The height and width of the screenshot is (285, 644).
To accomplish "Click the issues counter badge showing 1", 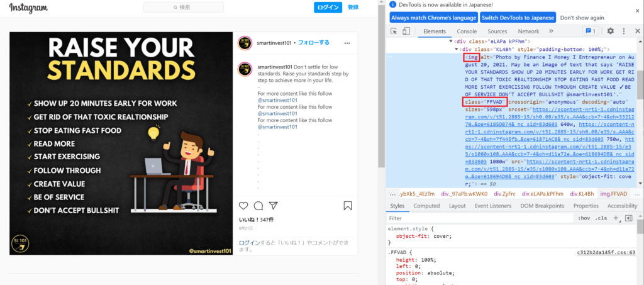I will coord(590,31).
